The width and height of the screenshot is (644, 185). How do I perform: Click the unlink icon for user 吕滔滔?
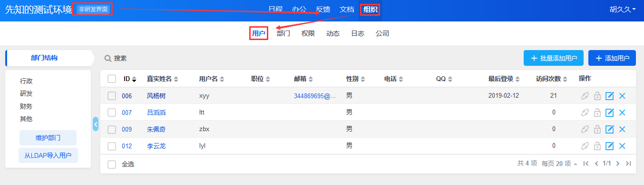585,113
